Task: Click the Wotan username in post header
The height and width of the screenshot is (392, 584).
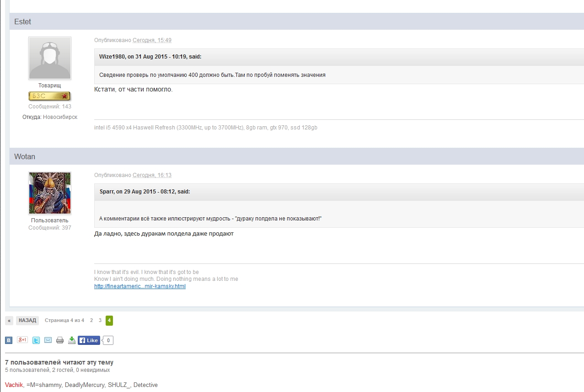Action: tap(25, 156)
